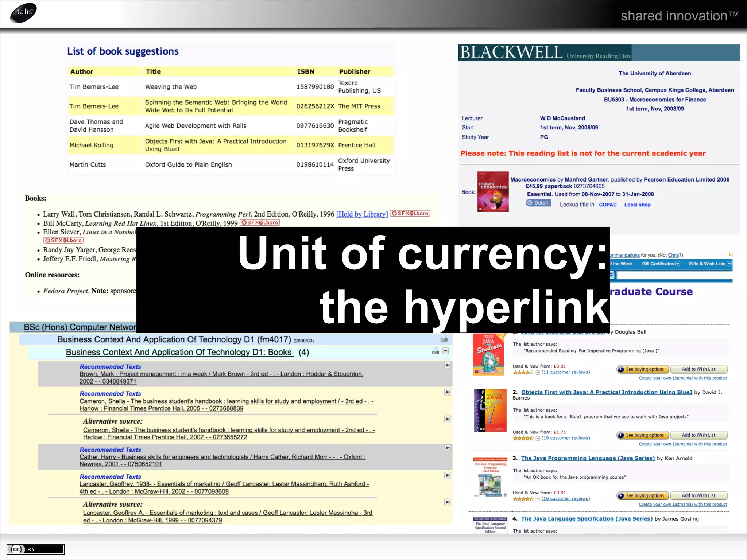Open Business Context And Application Of Technology D1: Books link

[x=179, y=352]
